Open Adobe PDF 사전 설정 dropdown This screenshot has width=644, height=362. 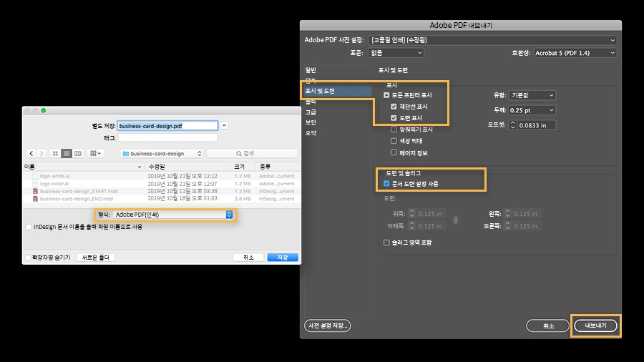pos(492,40)
